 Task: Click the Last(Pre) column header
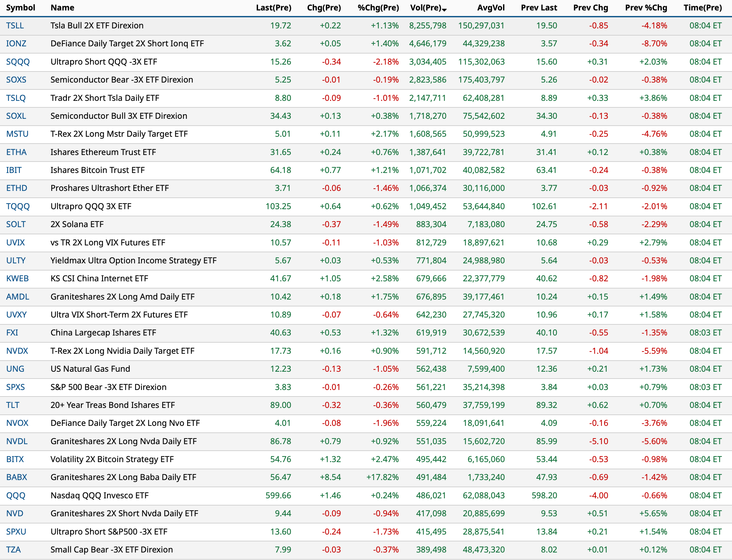pos(273,8)
